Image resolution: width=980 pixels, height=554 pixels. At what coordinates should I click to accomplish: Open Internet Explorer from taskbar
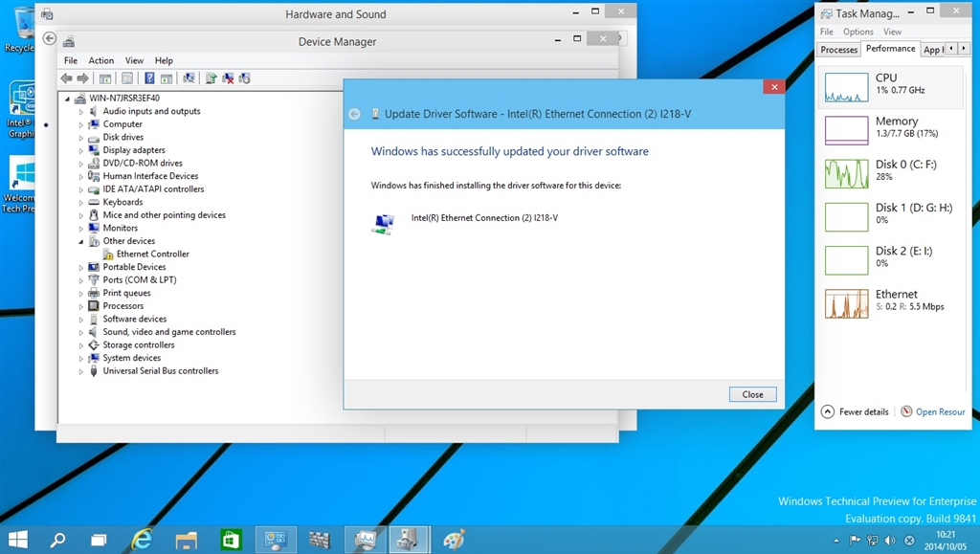(x=142, y=540)
